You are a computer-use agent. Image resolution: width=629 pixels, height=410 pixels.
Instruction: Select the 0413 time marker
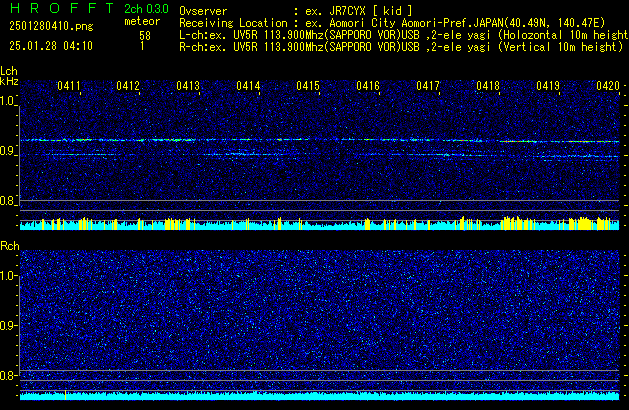tap(188, 86)
